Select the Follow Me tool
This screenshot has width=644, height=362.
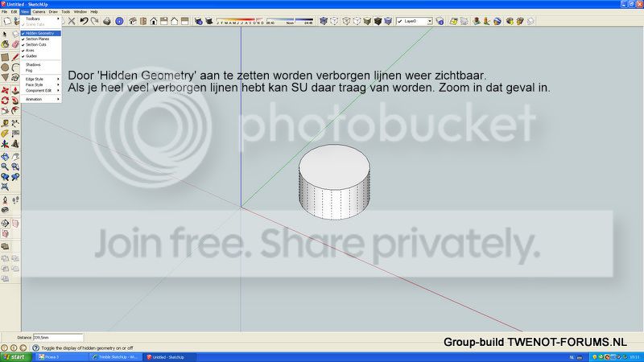click(15, 101)
